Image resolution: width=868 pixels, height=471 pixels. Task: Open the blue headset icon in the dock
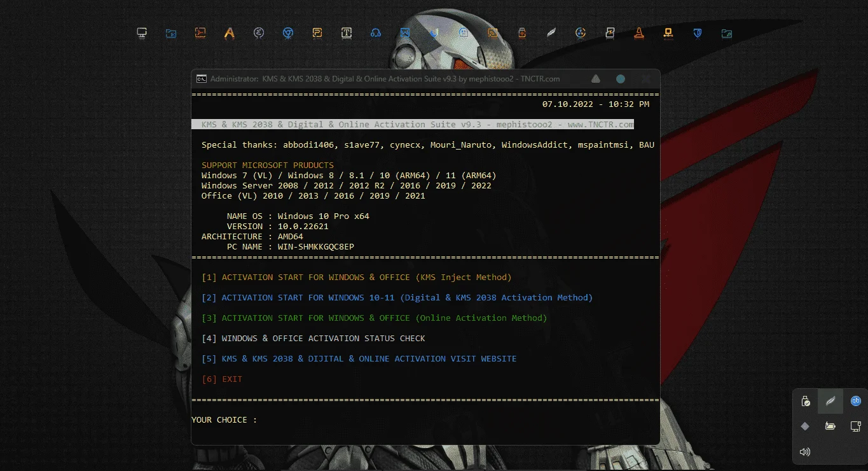pos(376,33)
